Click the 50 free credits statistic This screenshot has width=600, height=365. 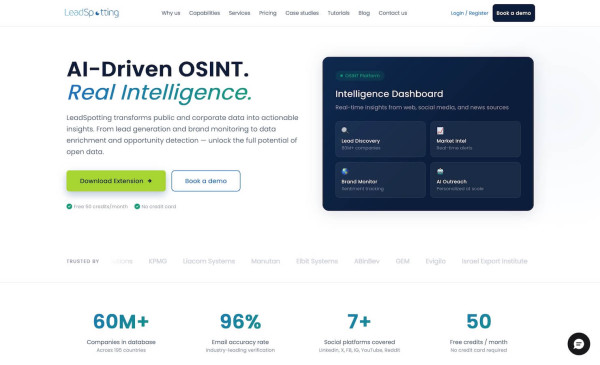479,321
